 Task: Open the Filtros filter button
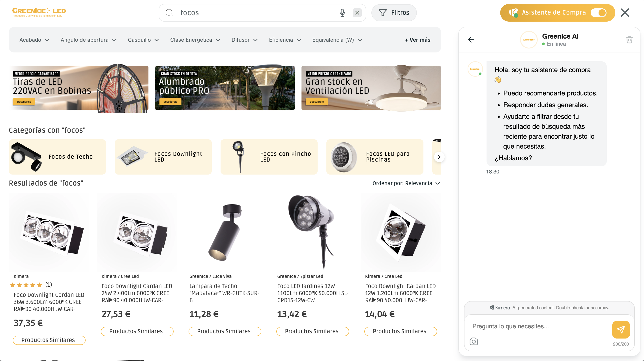click(x=394, y=13)
